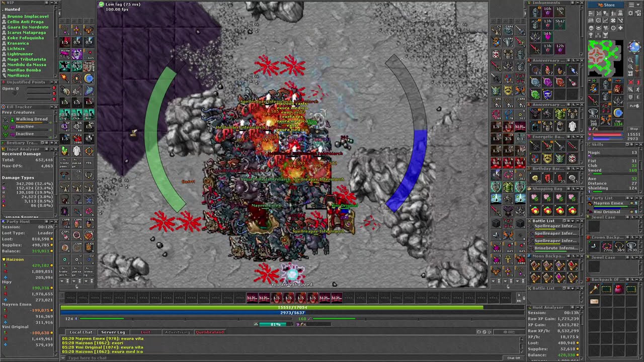This screenshot has height=362, width=644.
Task: Minimize the VIP panel
Action: tap(52, 3)
